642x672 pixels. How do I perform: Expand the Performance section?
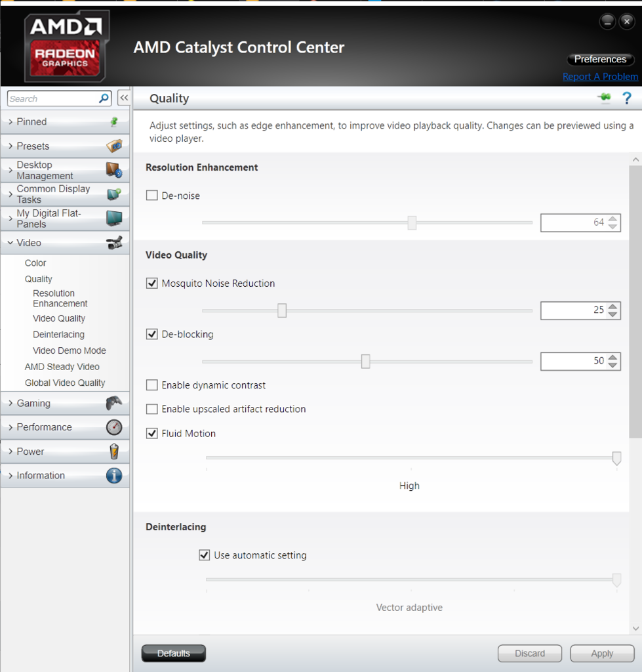coord(10,427)
